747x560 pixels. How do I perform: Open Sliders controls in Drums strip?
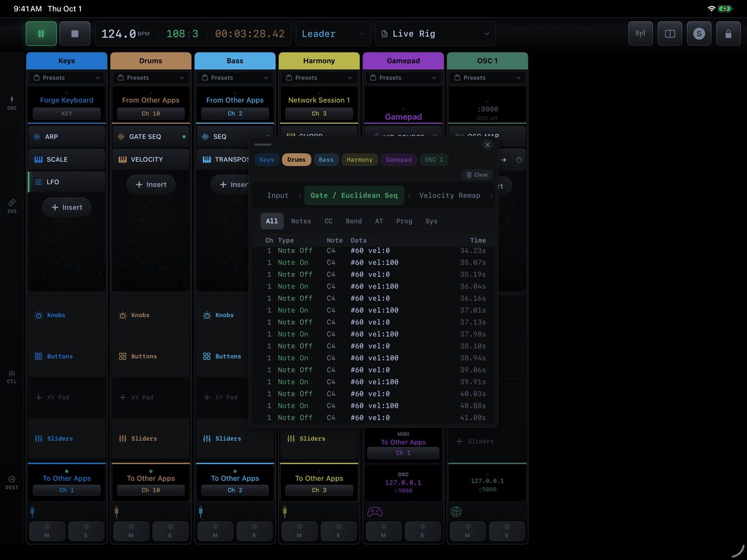click(x=151, y=439)
